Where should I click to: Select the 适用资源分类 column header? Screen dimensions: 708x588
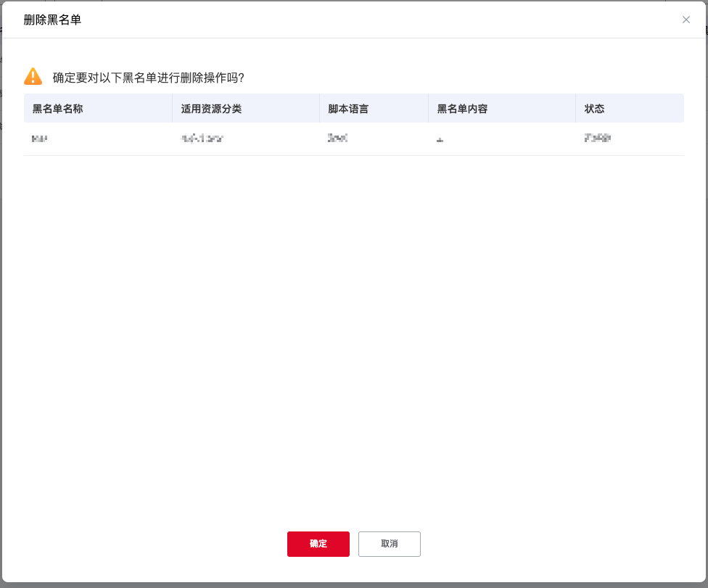click(211, 109)
